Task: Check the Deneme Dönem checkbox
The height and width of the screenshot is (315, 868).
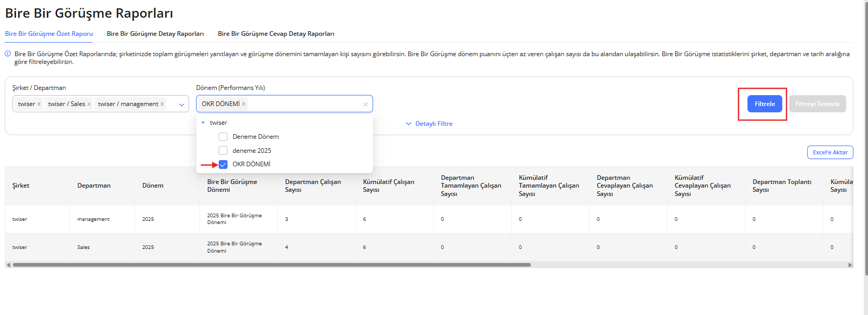Action: 223,137
